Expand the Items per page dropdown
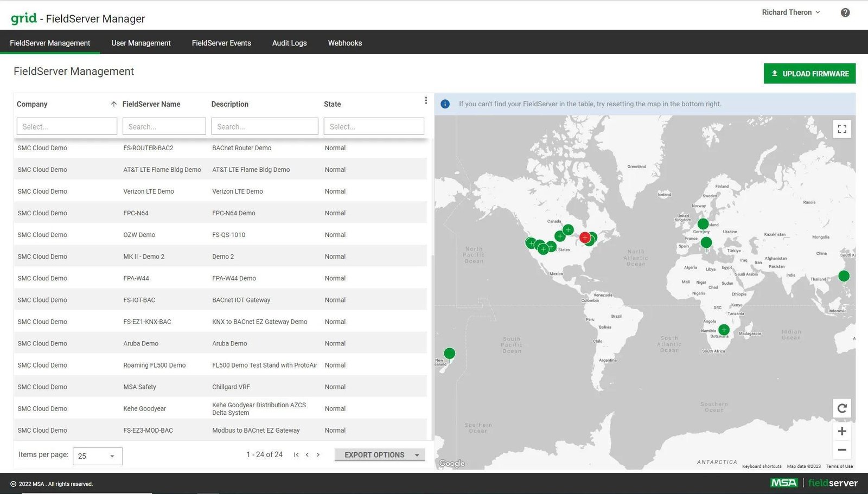 point(98,456)
